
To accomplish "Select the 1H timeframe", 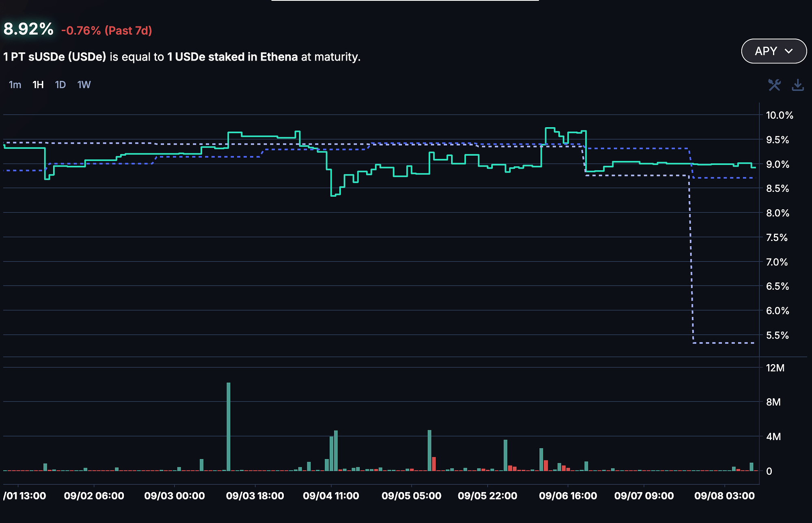I will pyautogui.click(x=38, y=85).
